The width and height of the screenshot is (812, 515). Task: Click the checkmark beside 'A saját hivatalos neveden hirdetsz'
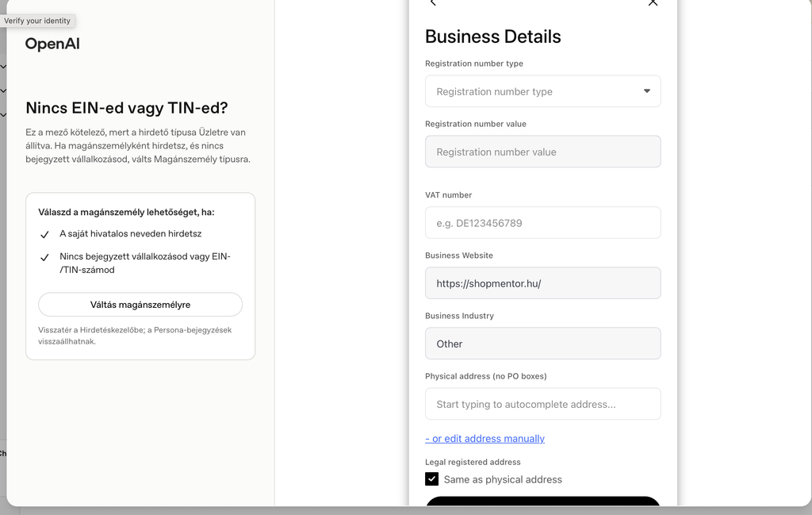click(x=44, y=235)
